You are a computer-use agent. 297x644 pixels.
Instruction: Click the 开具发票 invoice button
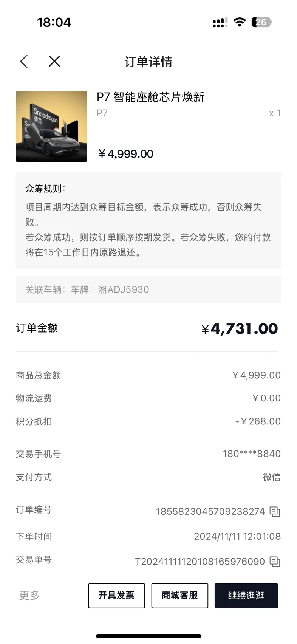click(x=116, y=596)
